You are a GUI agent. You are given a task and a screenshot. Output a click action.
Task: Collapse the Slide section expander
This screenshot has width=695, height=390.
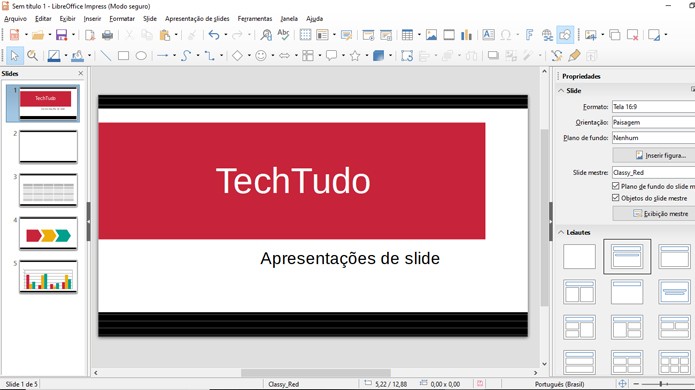click(561, 90)
